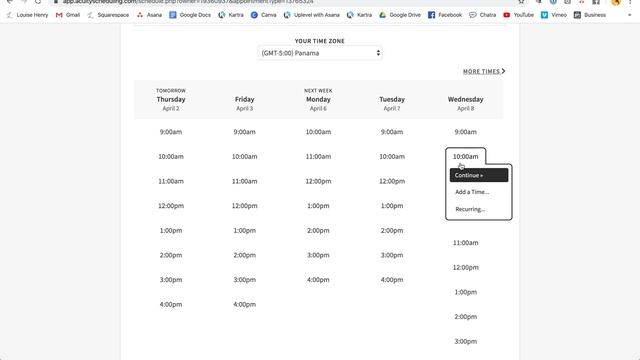This screenshot has width=640, height=360.
Task: Select Tuesday 4:00pm slot
Action: tap(392, 280)
